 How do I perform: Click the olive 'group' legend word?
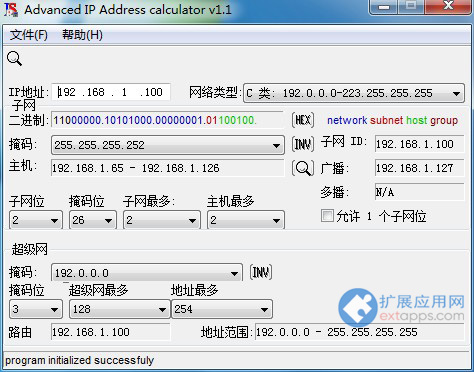(x=444, y=121)
